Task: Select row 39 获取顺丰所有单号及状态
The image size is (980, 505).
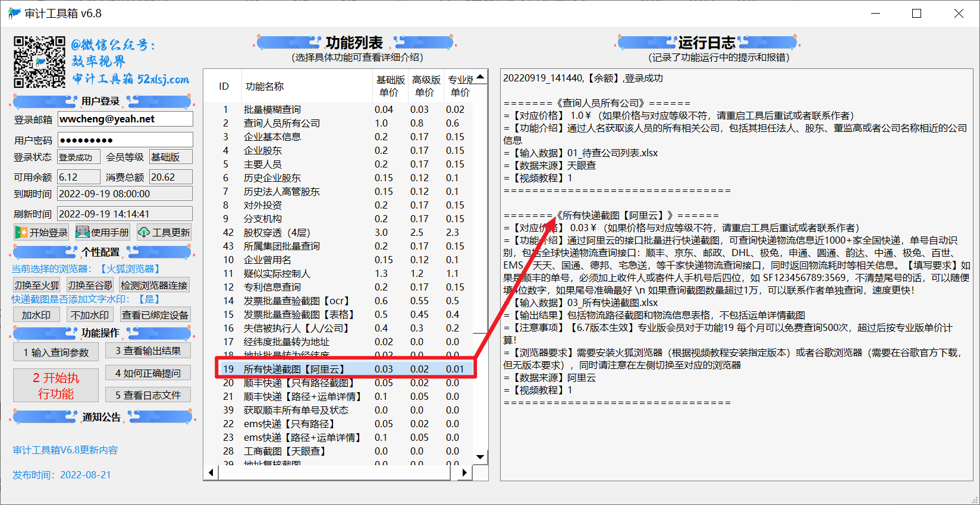Action: pyautogui.click(x=339, y=410)
